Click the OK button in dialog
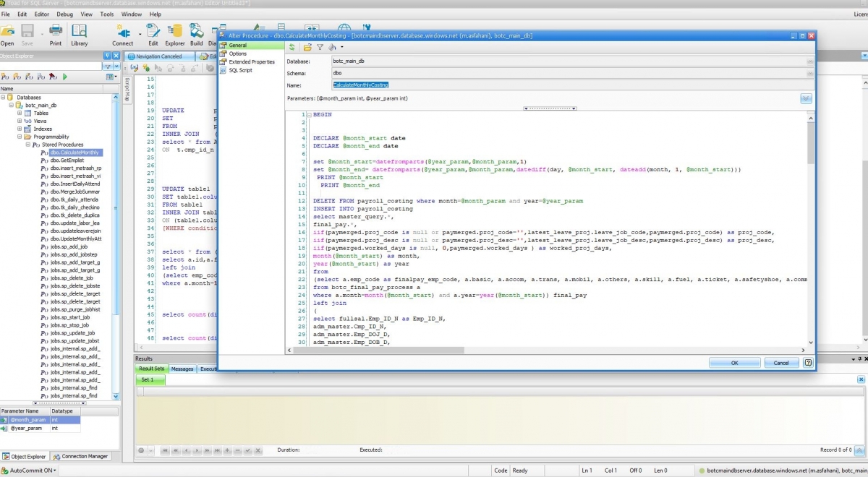The image size is (868, 477). (734, 363)
